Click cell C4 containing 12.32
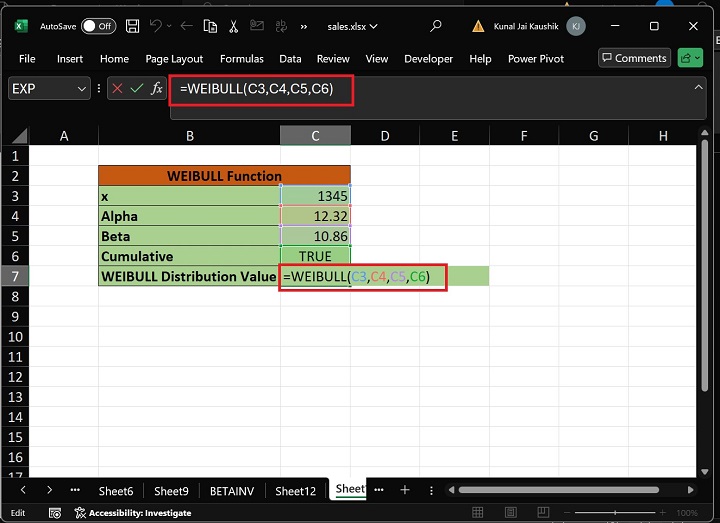Viewport: 720px width, 523px height. click(315, 216)
